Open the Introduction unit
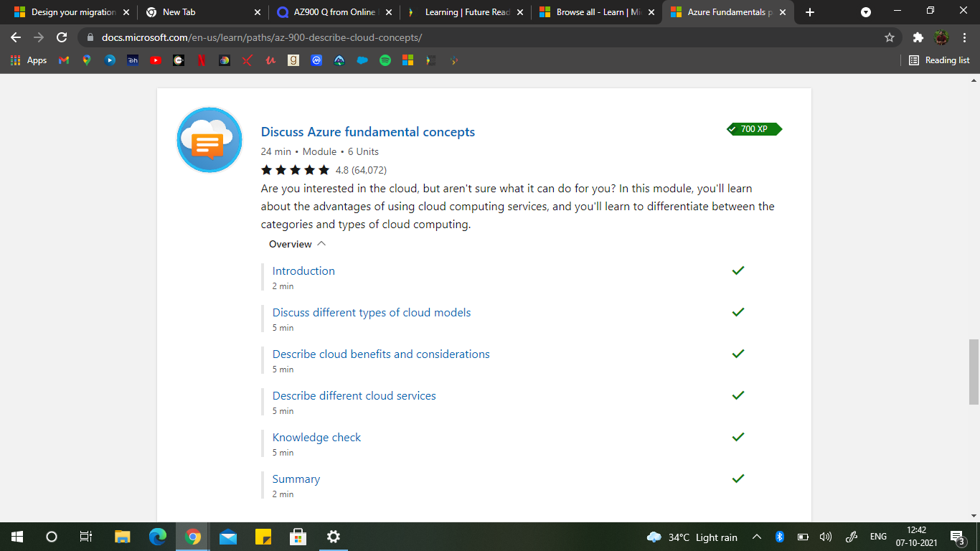This screenshot has height=551, width=980. (x=303, y=270)
